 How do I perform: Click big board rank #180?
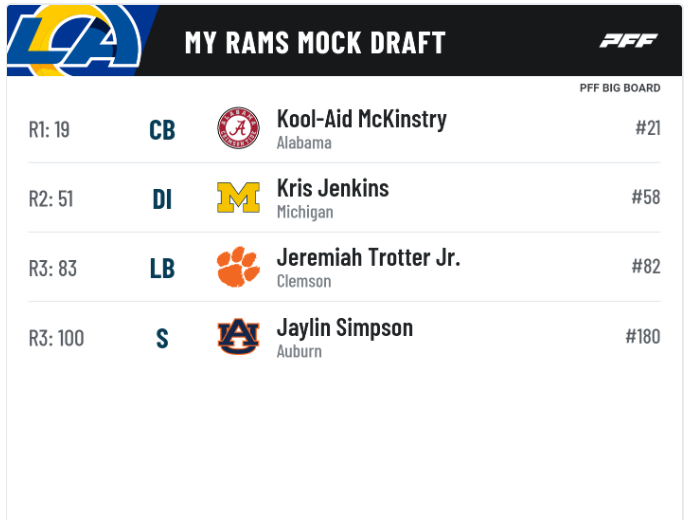[643, 336]
